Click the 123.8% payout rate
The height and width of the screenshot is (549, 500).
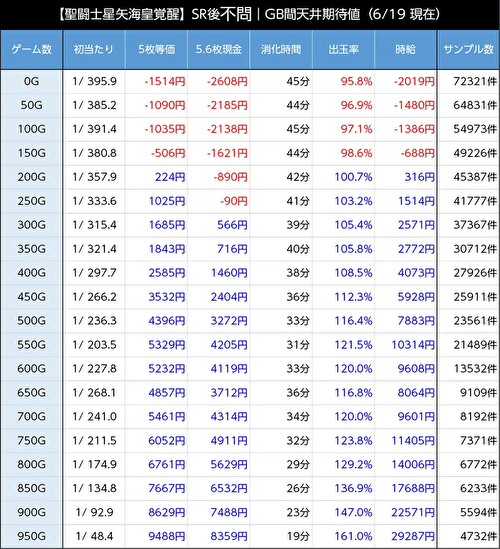click(353, 440)
